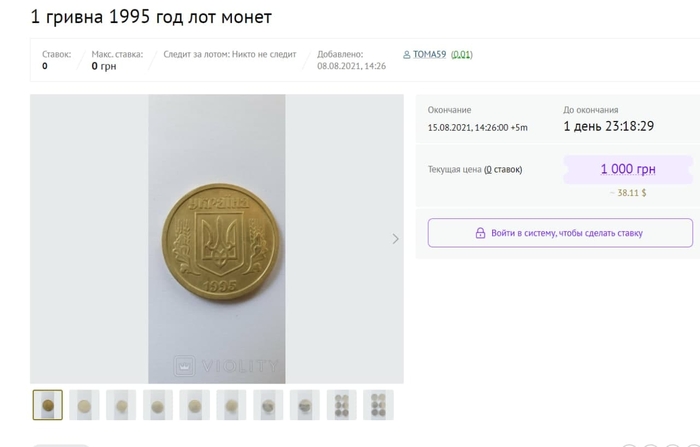This screenshot has width=700, height=447.
Task: Open seller TOMA59's profile
Action: (430, 55)
